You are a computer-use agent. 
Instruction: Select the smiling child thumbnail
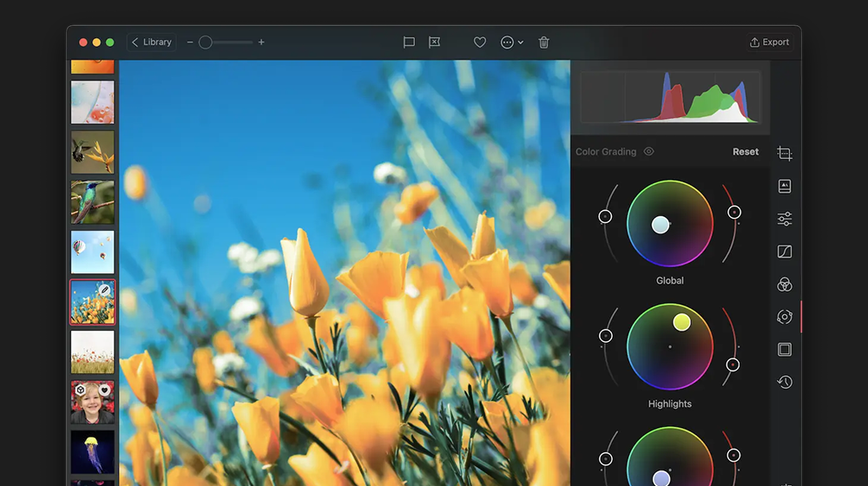click(x=93, y=402)
